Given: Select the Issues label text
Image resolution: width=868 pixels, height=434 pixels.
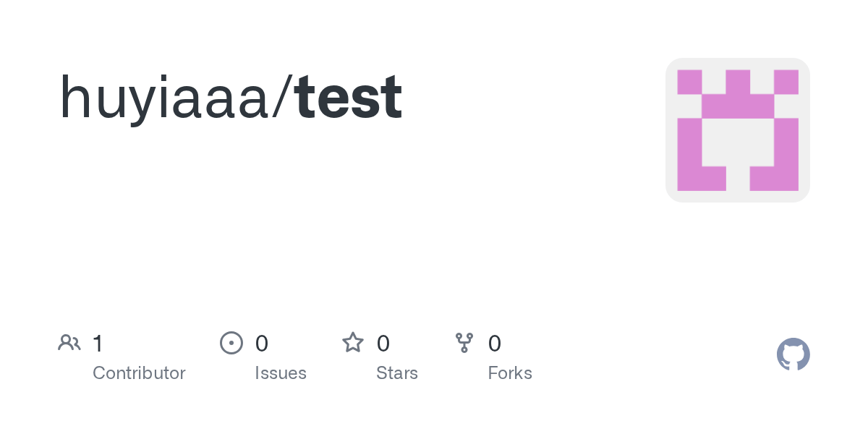Looking at the screenshot, I should 281,373.
